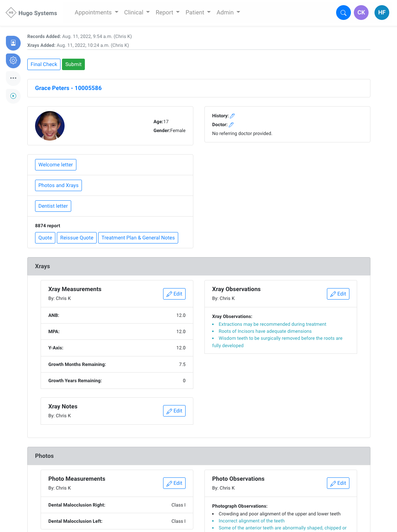This screenshot has width=397, height=532.
Task: Click the Hugo Systems logo
Action: [x=32, y=13]
